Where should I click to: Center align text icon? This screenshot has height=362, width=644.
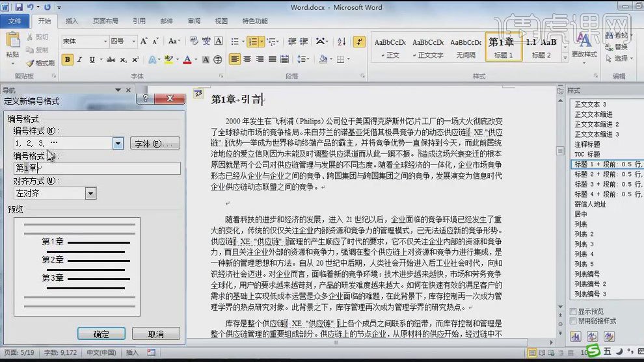(247, 60)
